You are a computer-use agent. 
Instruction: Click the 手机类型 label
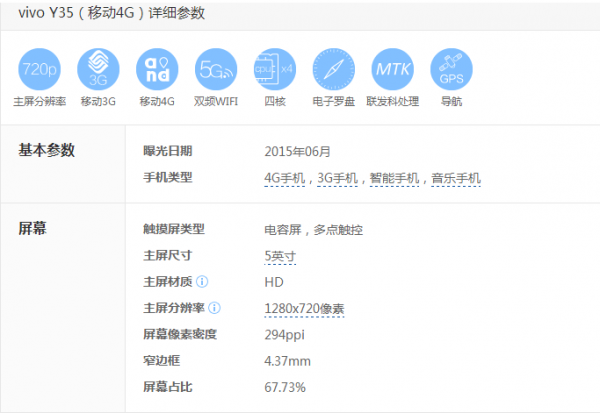point(168,177)
